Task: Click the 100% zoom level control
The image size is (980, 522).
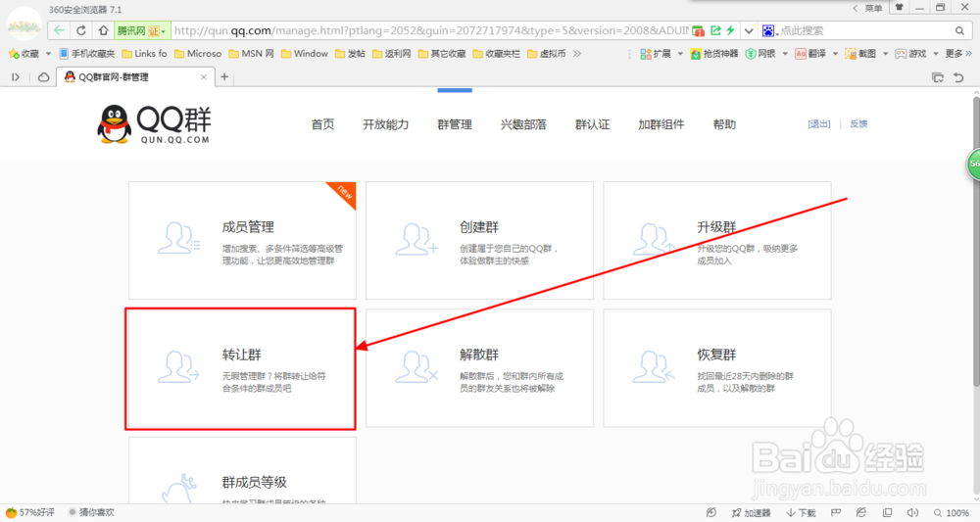Action: 952,512
